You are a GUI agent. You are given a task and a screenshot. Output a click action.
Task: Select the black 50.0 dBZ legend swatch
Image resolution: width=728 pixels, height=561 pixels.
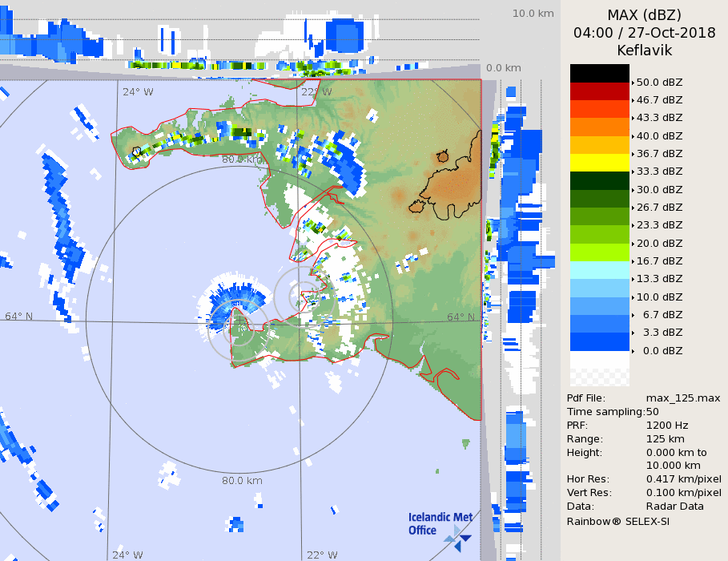click(599, 73)
